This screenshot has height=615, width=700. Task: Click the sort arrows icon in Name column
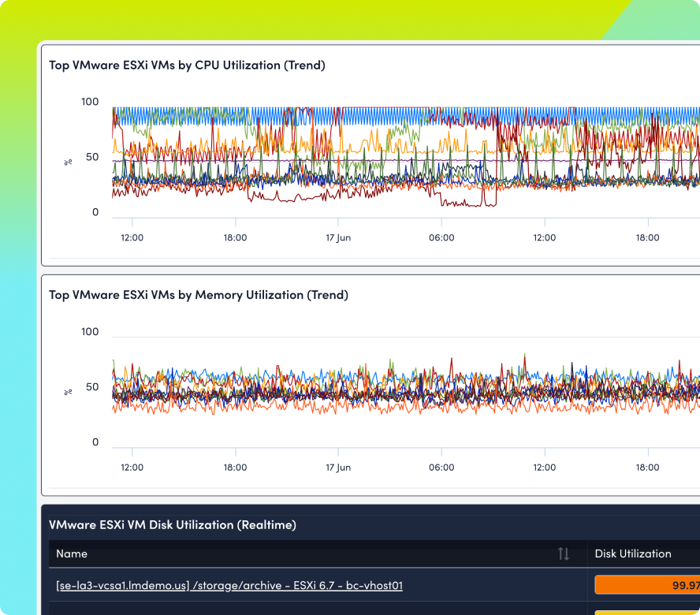(563, 554)
